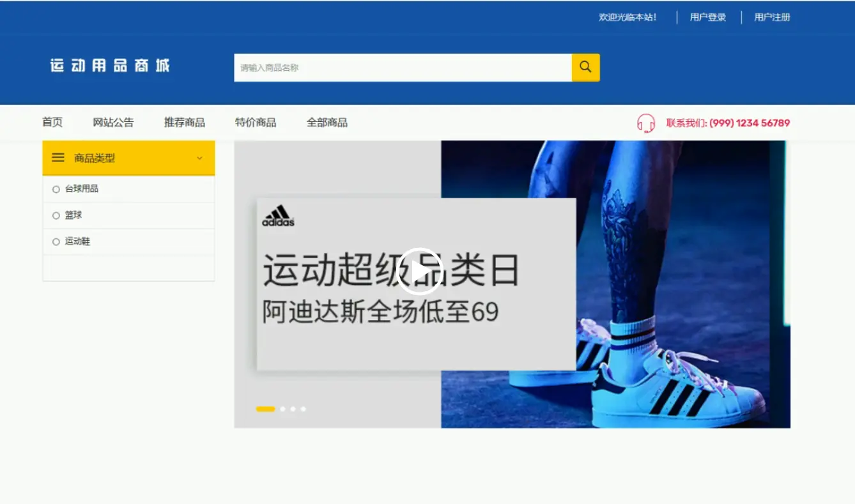
Task: Play the video overlay on the banner
Action: (420, 271)
